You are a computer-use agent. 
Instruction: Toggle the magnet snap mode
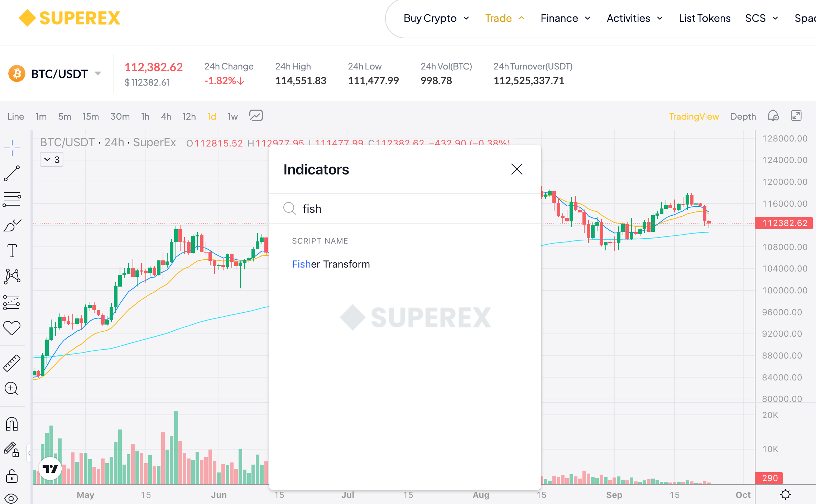12,424
